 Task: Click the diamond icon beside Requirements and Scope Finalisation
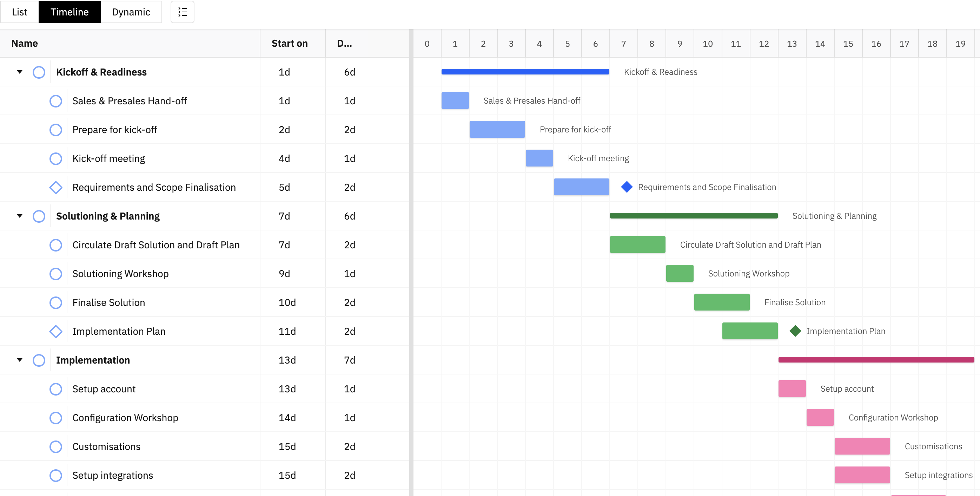tap(56, 187)
